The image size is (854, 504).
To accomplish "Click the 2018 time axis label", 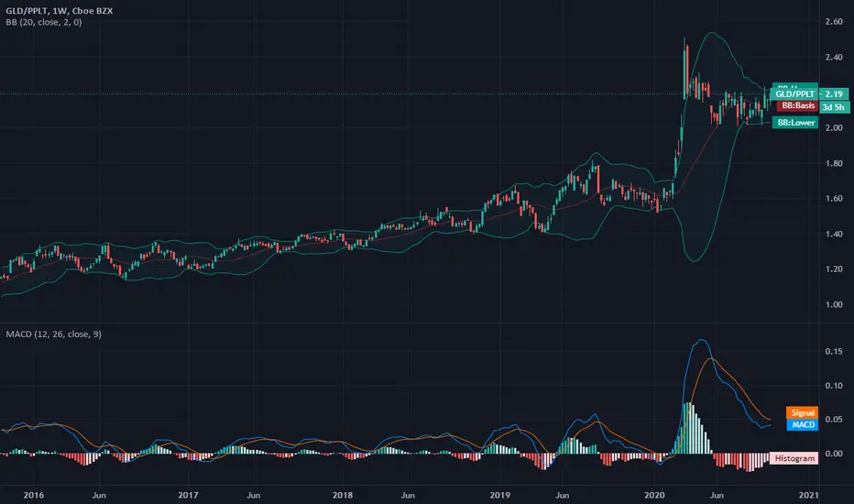I will tap(343, 495).
